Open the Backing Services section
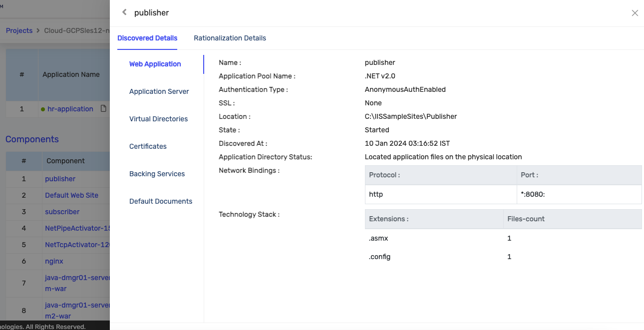 click(x=157, y=174)
